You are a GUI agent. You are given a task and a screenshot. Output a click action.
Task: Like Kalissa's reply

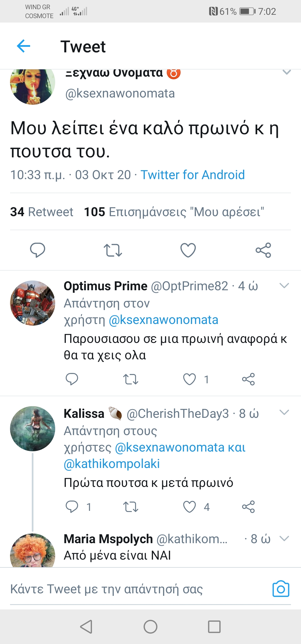[x=190, y=507]
